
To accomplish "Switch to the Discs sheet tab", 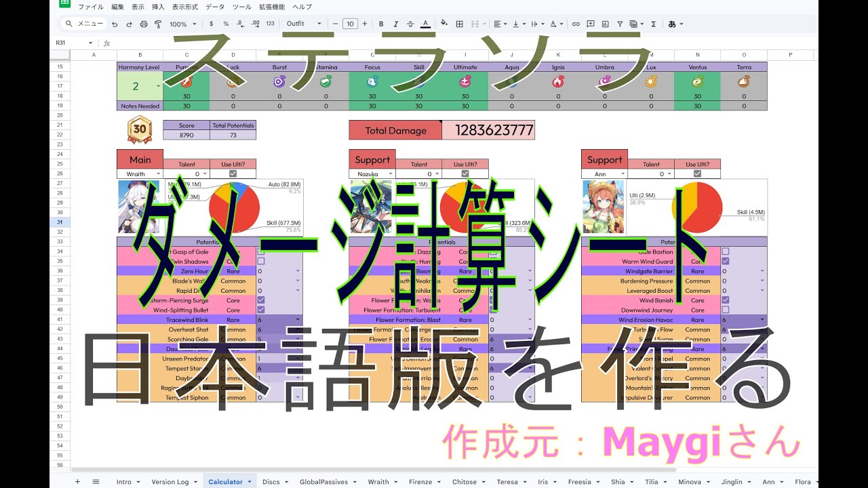I will tap(275, 482).
